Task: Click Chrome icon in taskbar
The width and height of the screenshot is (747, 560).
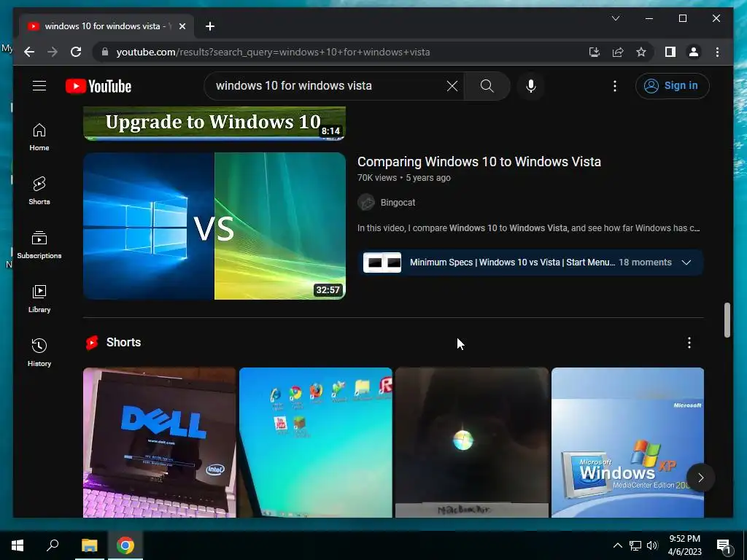Action: (x=125, y=545)
